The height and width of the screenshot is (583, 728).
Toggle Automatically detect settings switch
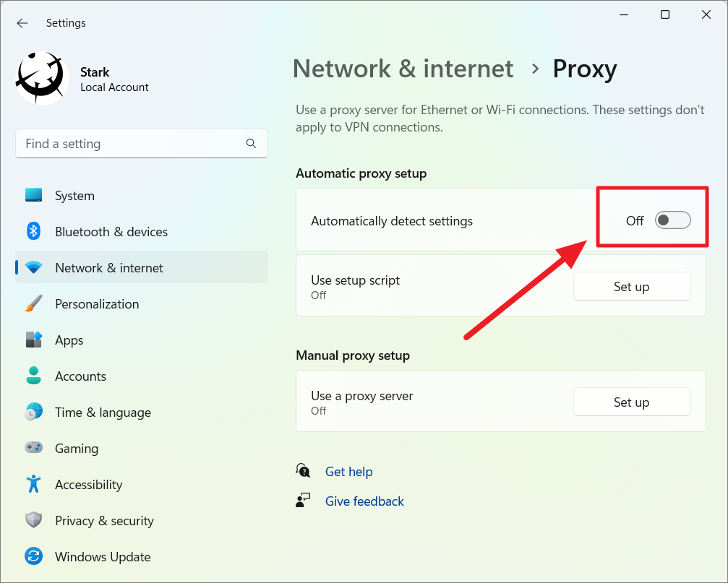[x=672, y=220]
